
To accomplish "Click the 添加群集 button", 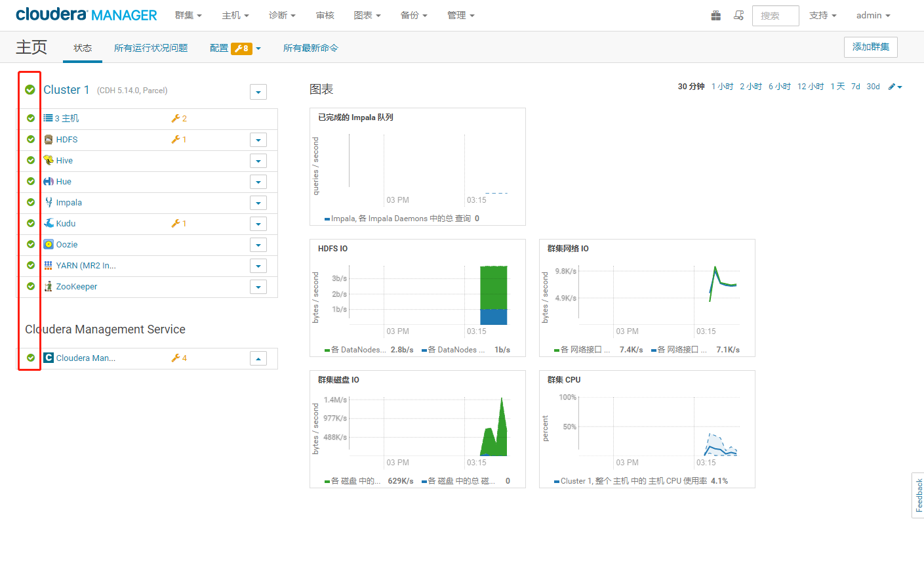I will tap(871, 47).
